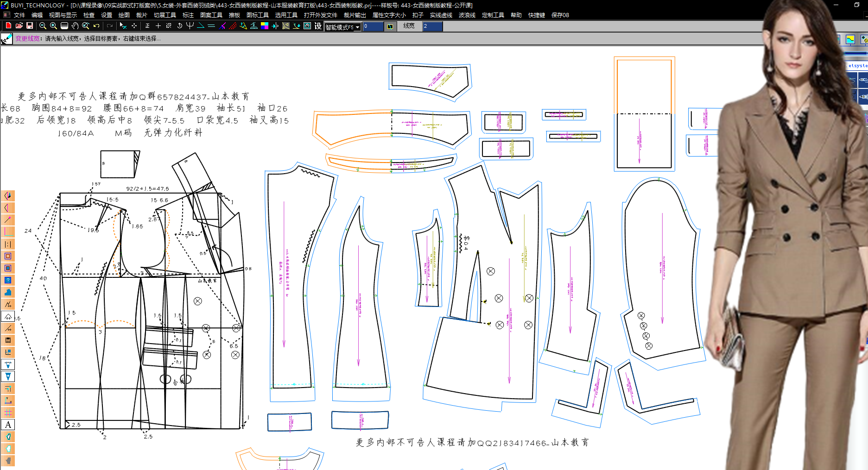Click the grid tool in left sidebar
868x470 pixels.
pos(8,412)
